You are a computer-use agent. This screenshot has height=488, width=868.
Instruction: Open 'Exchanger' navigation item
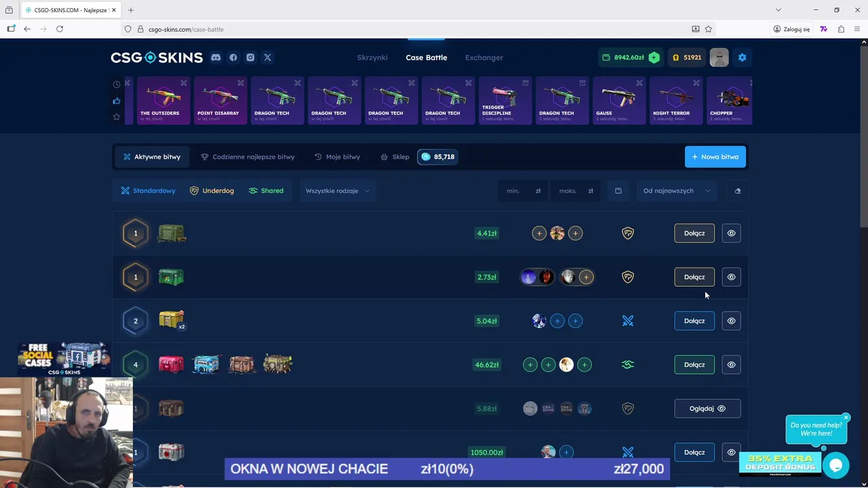(x=484, y=58)
